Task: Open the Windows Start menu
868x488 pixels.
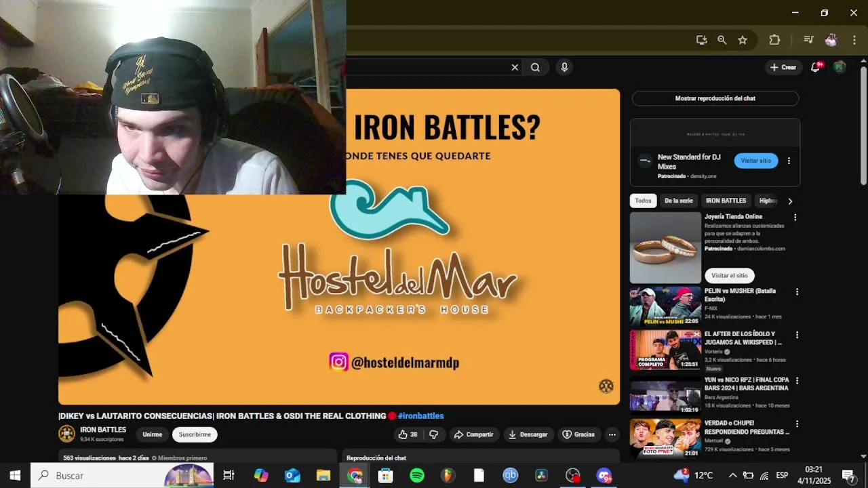Action: point(15,475)
